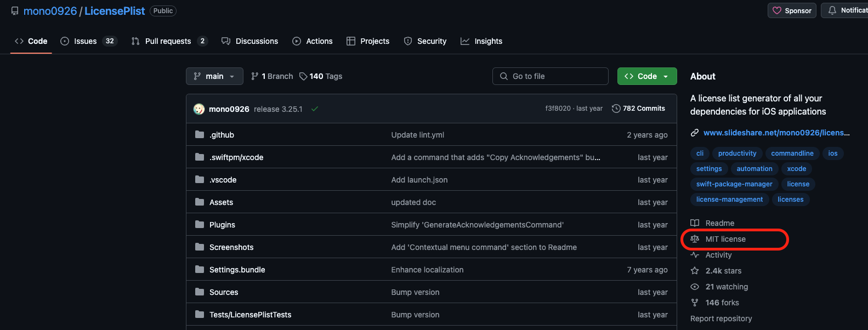View the 146 forks link
Viewport: 868px width, 330px height.
coord(715,303)
